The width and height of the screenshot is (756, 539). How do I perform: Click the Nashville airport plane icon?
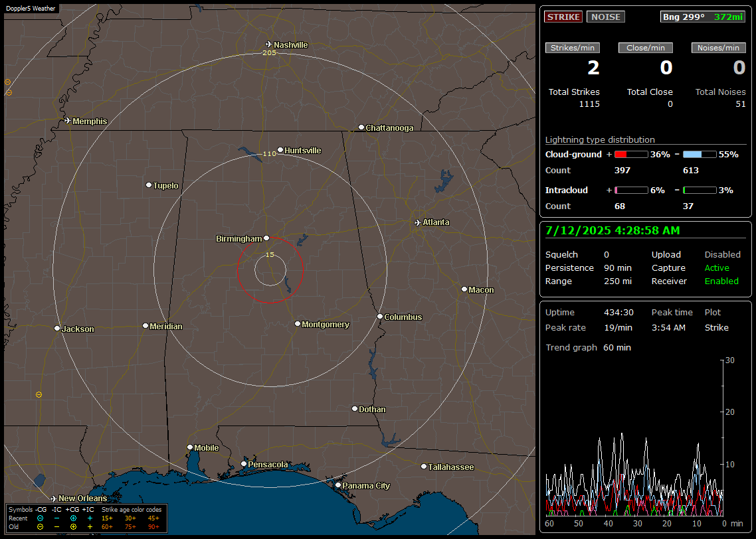(x=269, y=44)
